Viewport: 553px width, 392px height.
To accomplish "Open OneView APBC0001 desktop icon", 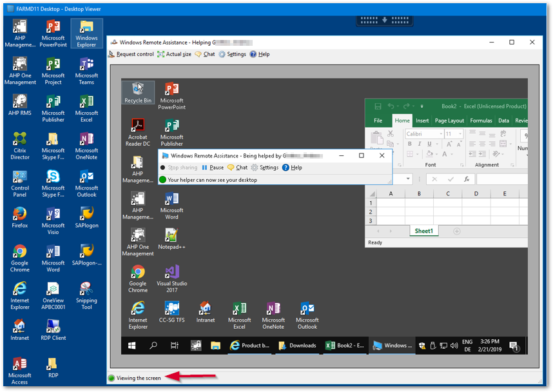I will pyautogui.click(x=53, y=296).
